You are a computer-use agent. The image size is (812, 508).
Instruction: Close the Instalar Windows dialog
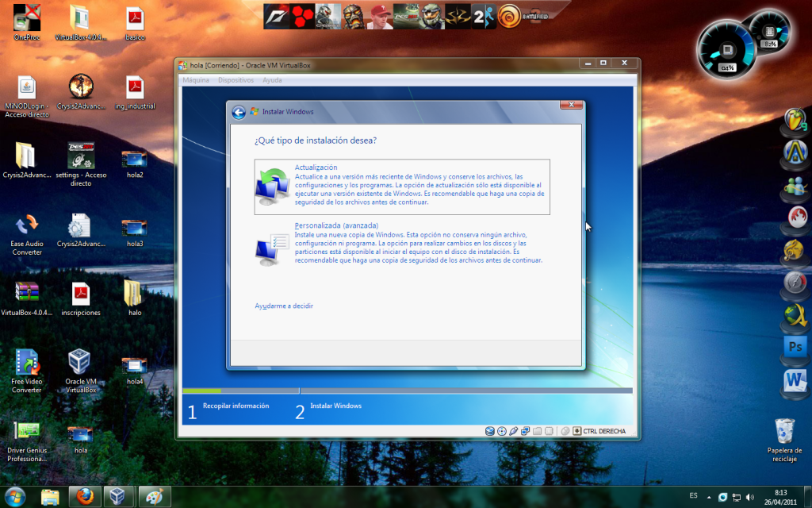coord(571,105)
